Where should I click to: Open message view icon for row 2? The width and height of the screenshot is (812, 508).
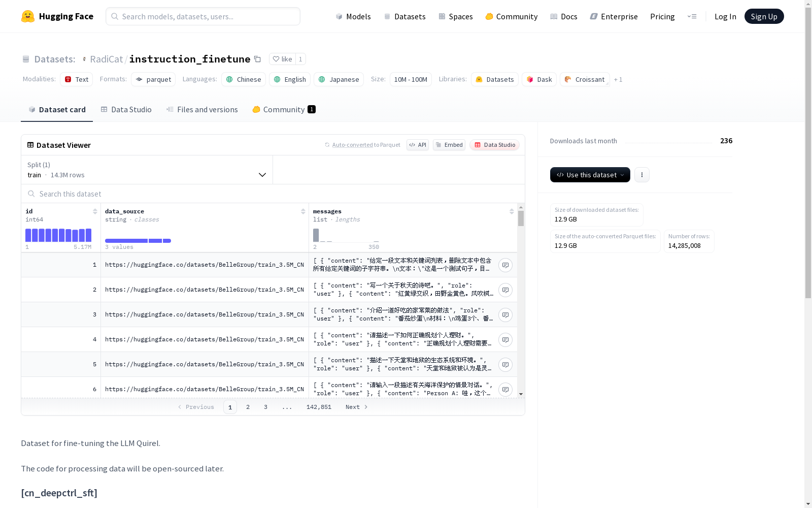[x=505, y=290]
